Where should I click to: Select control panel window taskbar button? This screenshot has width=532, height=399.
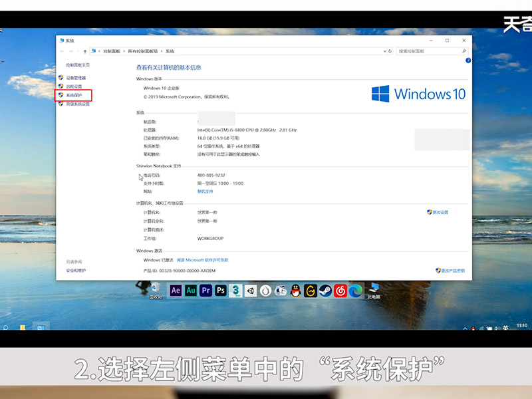coord(41,327)
